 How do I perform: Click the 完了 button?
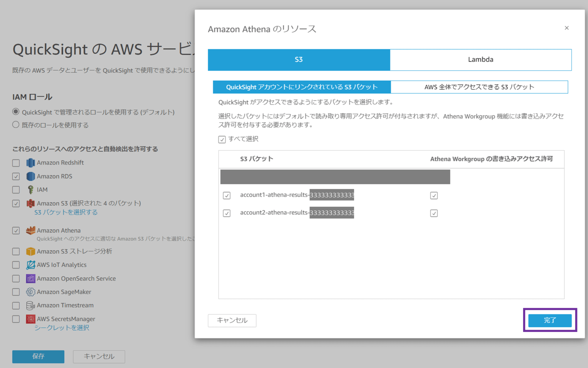550,320
